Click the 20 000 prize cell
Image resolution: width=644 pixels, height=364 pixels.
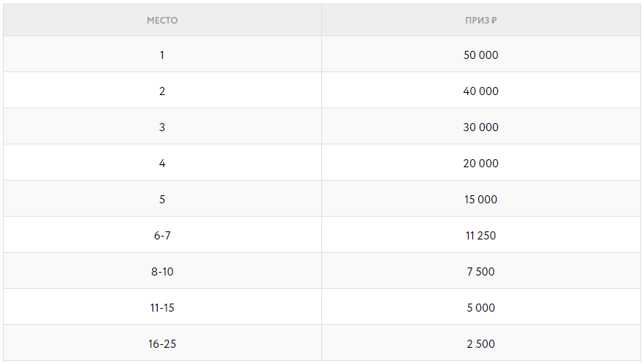481,164
